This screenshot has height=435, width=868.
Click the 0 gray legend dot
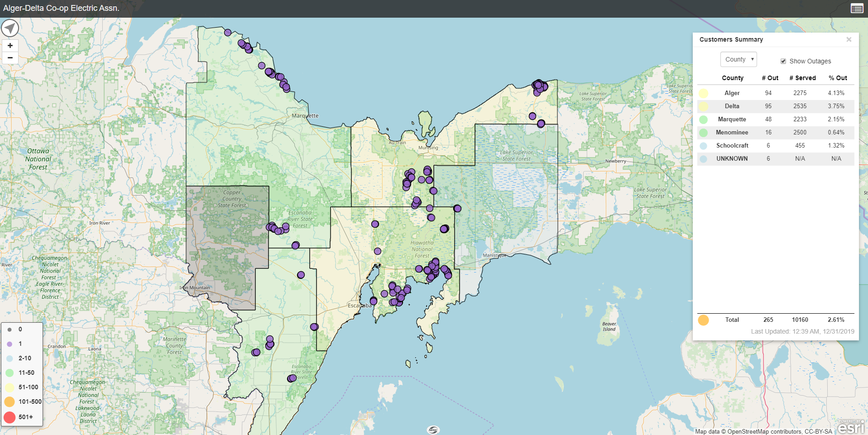tap(10, 330)
